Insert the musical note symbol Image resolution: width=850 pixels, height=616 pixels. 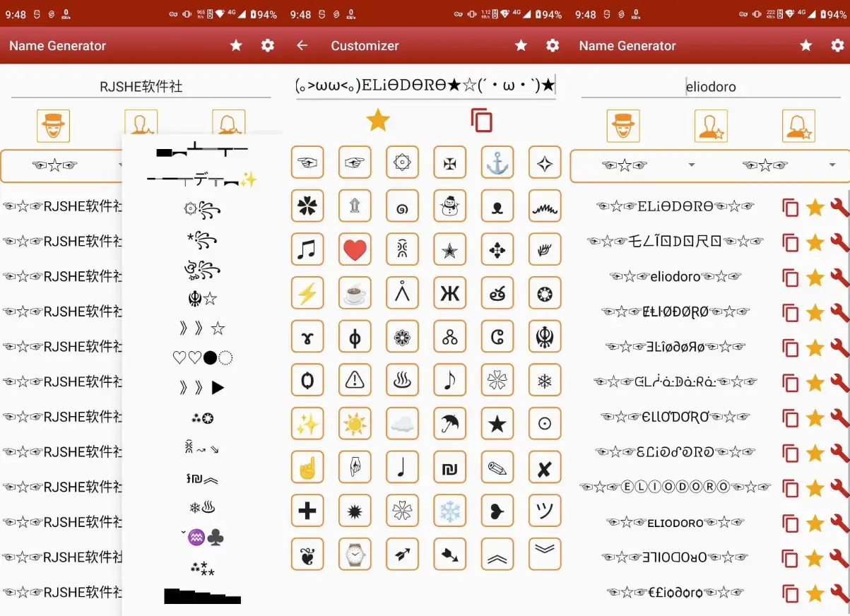point(307,249)
